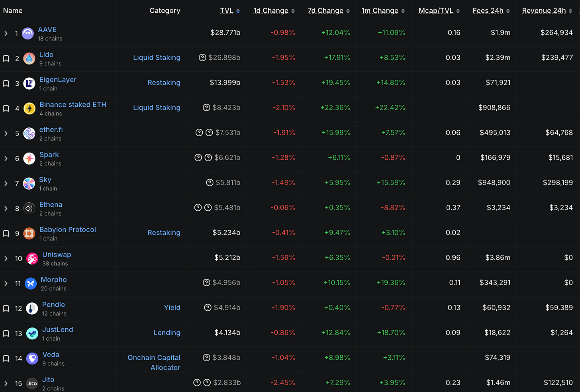The image size is (580, 392).
Task: Bookmark the EigenLayer row
Action: [6, 84]
